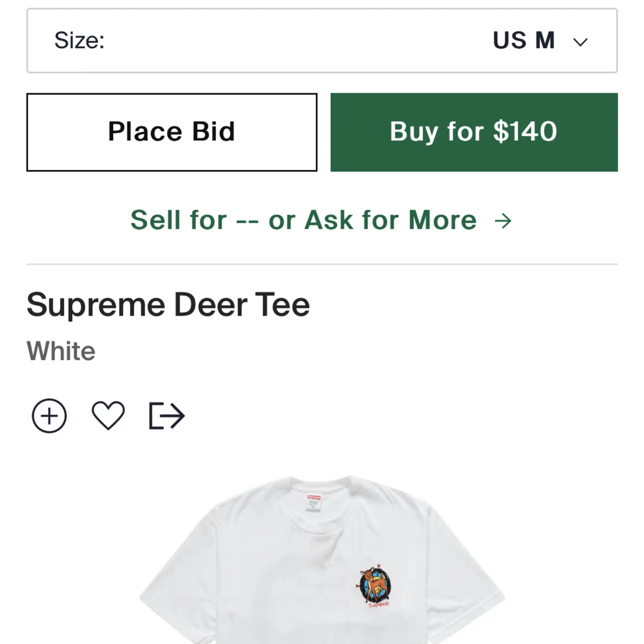
Task: Click the Size: label text
Action: coord(79,40)
